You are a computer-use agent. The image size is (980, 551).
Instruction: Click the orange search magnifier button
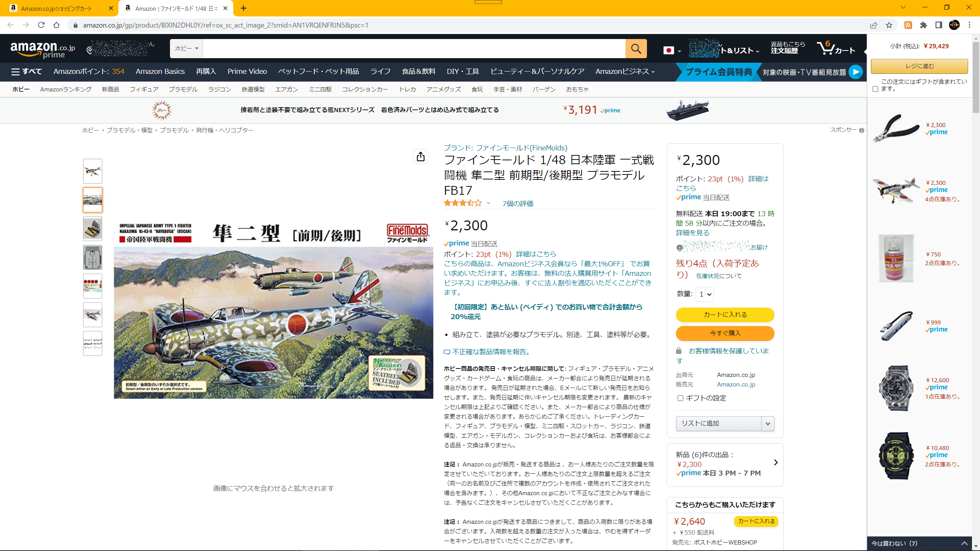click(636, 49)
